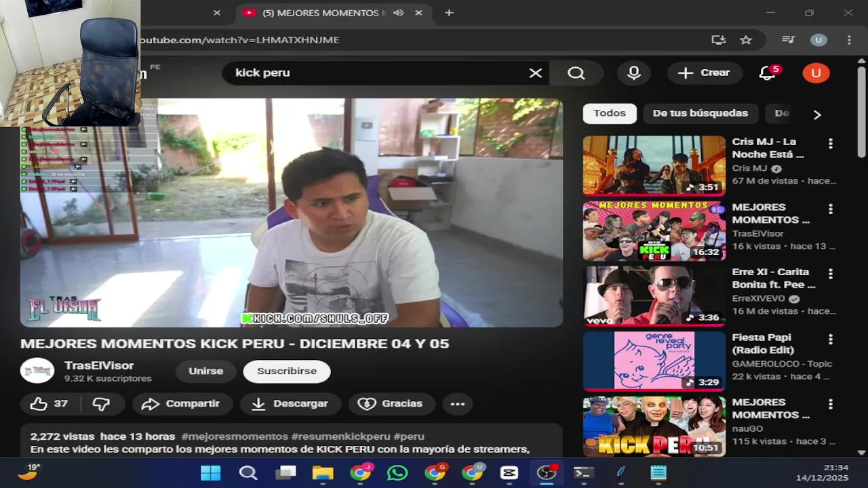This screenshot has height=488, width=868.
Task: Bookmark page with the star icon
Action: [x=746, y=40]
